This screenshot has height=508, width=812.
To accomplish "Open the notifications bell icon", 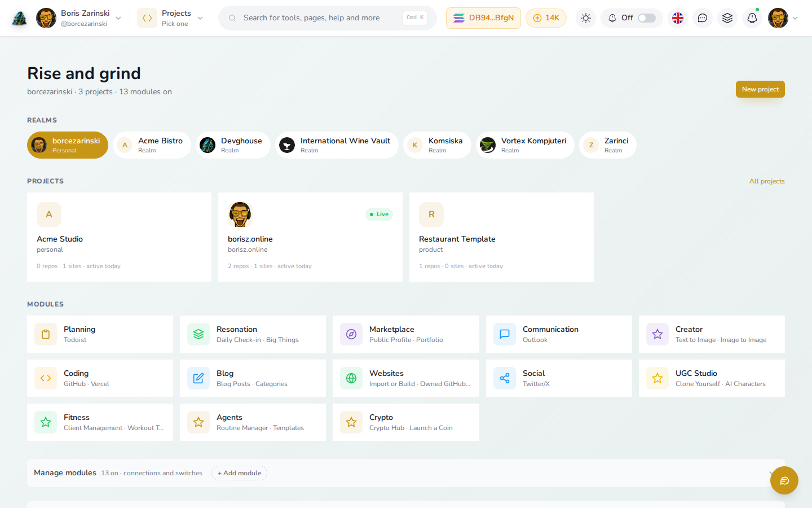I will (x=752, y=18).
